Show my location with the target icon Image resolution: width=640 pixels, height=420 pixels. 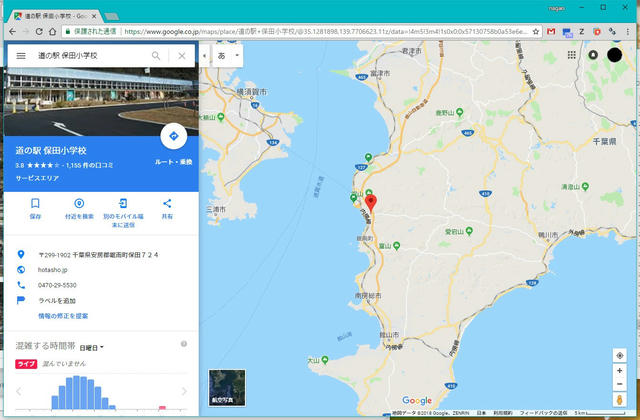[620, 356]
